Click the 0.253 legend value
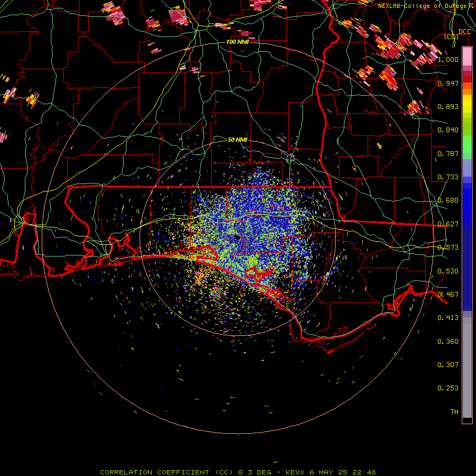Image resolution: width=476 pixels, height=476 pixels. point(448,388)
